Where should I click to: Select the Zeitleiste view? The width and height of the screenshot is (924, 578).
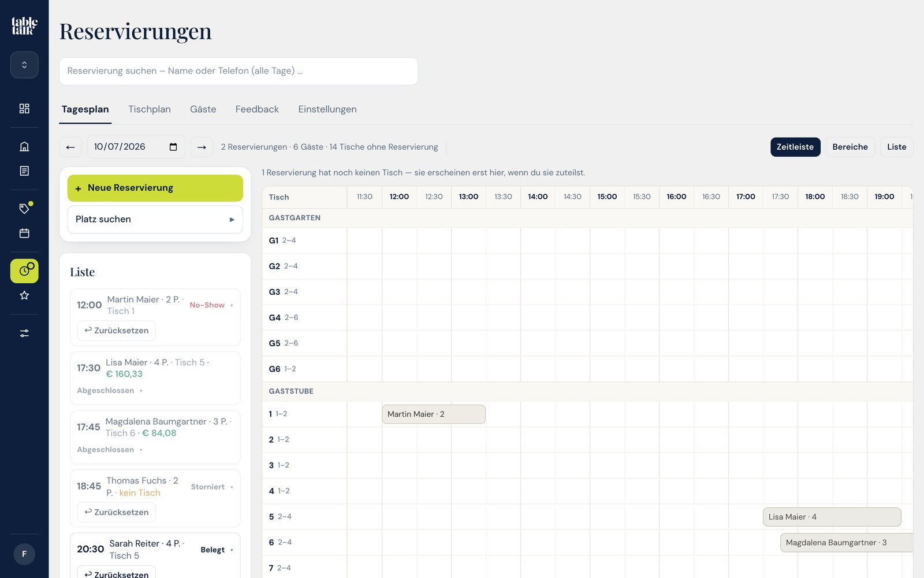795,147
